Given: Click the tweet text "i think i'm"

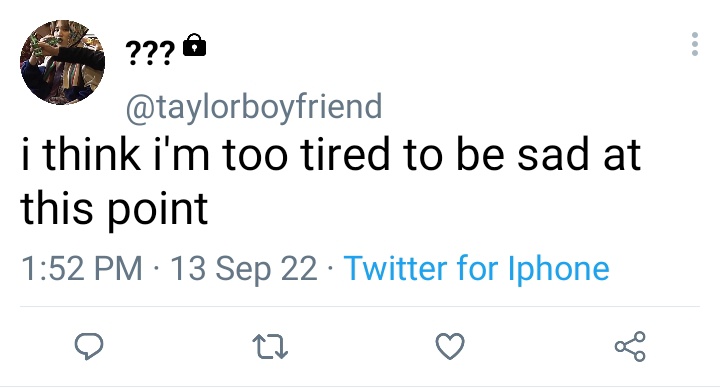Looking at the screenshot, I should pyautogui.click(x=115, y=154).
